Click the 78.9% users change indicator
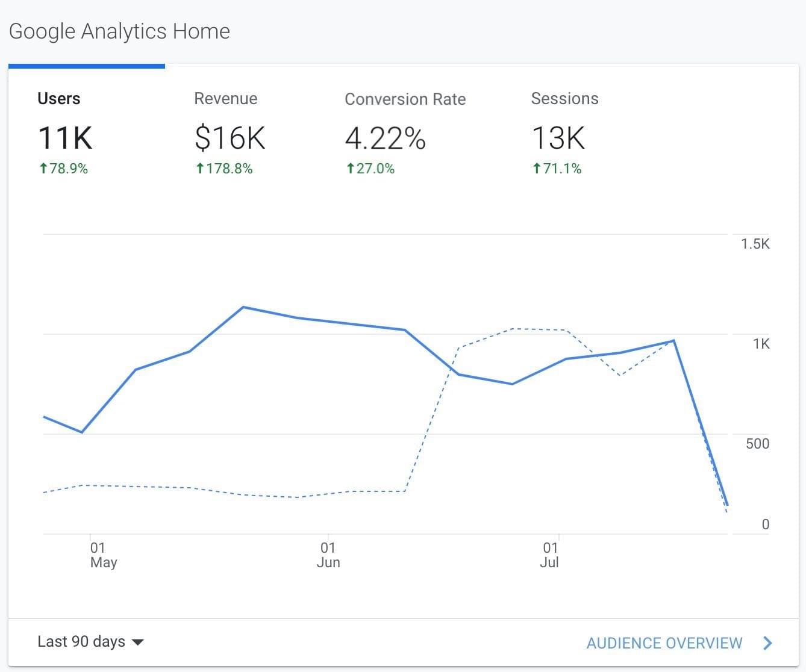The width and height of the screenshot is (806, 672). [63, 169]
